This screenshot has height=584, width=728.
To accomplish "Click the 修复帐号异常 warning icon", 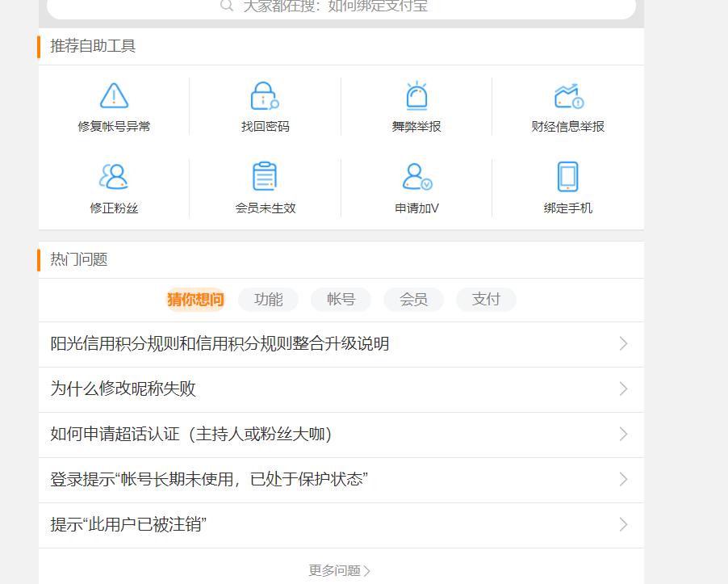I will click(x=114, y=95).
